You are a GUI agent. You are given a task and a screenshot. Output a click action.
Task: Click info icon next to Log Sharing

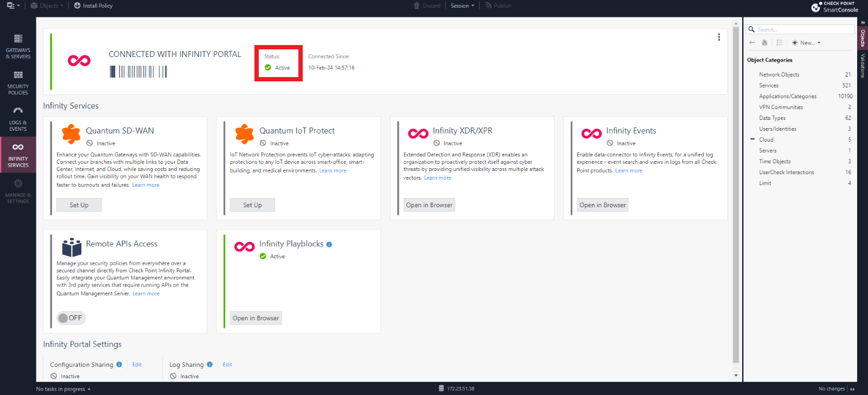point(210,365)
